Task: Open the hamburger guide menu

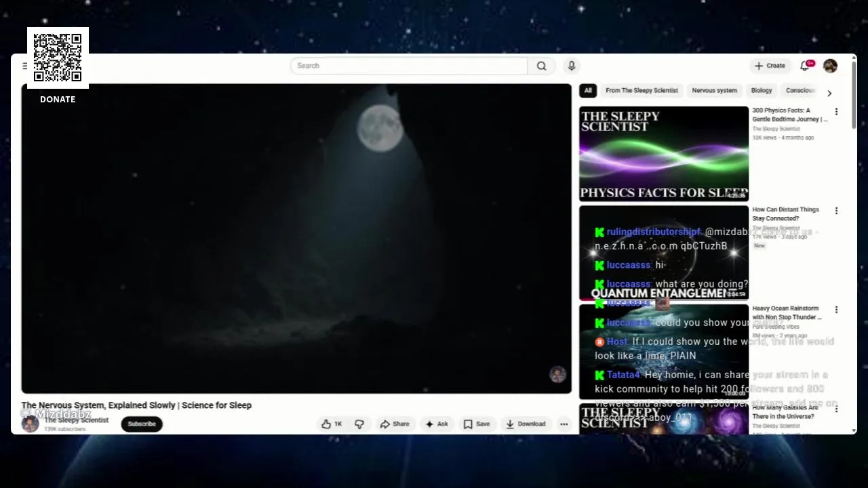Action: (x=24, y=66)
